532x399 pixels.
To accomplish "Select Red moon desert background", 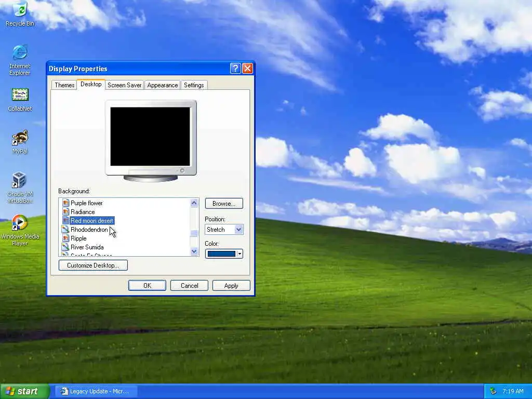I will tap(92, 220).
